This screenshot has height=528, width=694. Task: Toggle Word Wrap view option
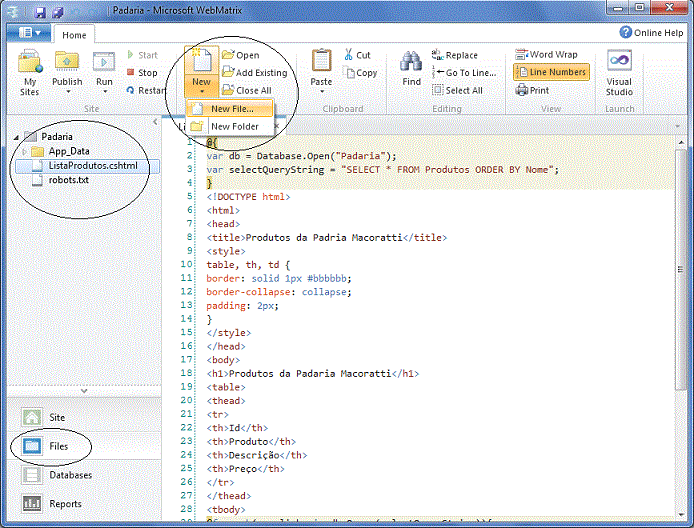[x=547, y=54]
